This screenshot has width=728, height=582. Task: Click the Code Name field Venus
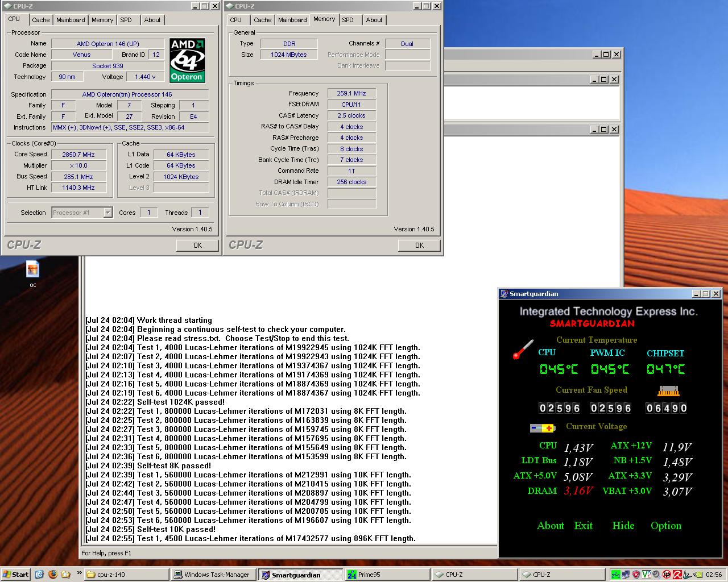pyautogui.click(x=81, y=55)
